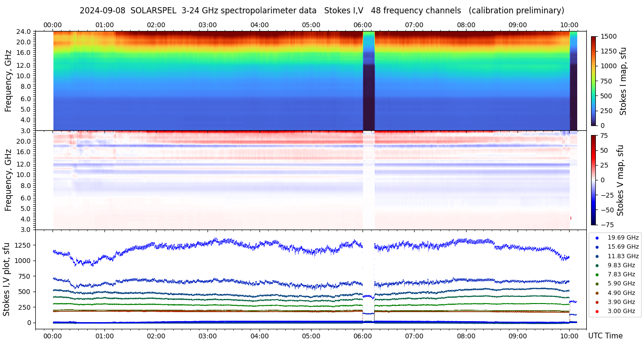The image size is (644, 346).
Task: Click the plot title text at top
Action: 322,10
